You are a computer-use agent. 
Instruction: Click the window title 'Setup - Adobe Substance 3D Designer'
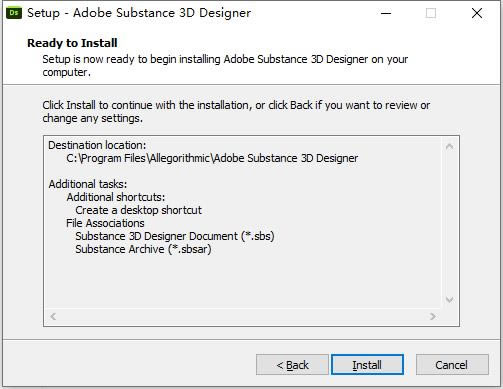coord(139,13)
